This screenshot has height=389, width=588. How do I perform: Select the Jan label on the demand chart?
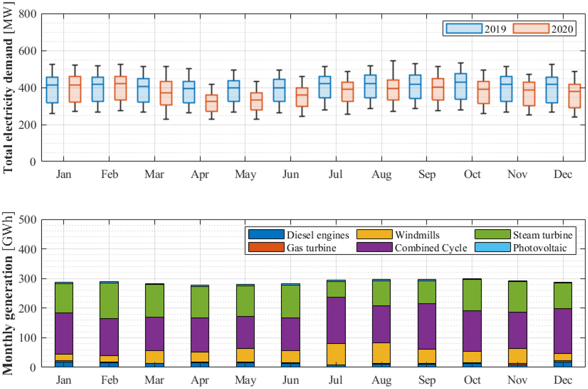[x=64, y=174]
